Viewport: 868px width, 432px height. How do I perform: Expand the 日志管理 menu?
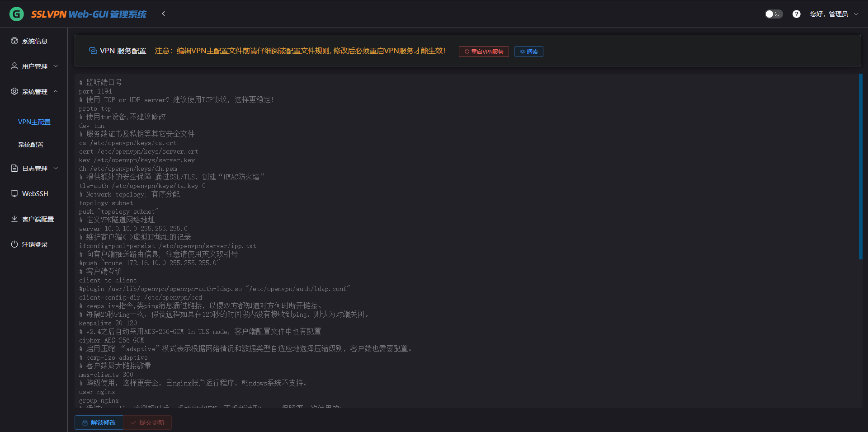[x=34, y=169]
